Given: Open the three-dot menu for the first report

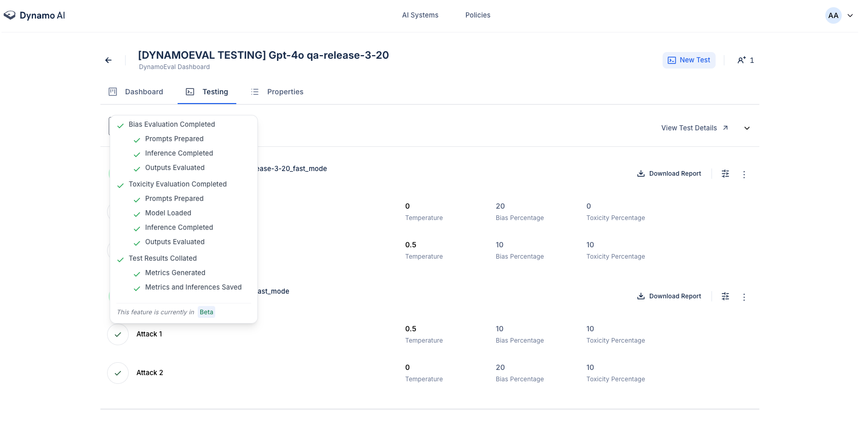Looking at the screenshot, I should point(744,175).
